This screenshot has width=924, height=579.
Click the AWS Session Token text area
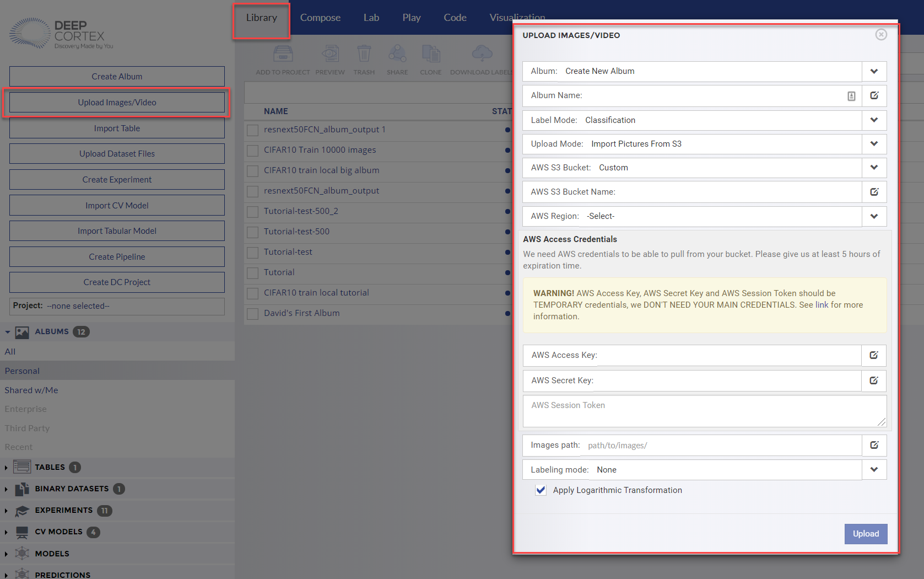pyautogui.click(x=704, y=411)
